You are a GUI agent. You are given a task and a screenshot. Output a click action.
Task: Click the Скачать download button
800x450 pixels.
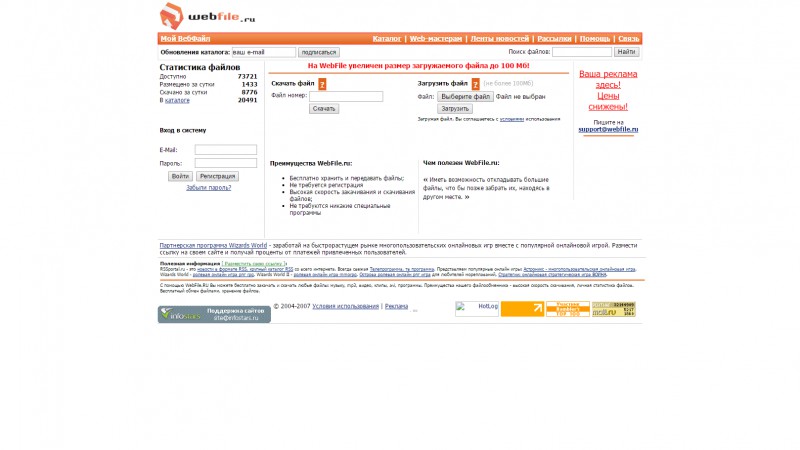324,109
